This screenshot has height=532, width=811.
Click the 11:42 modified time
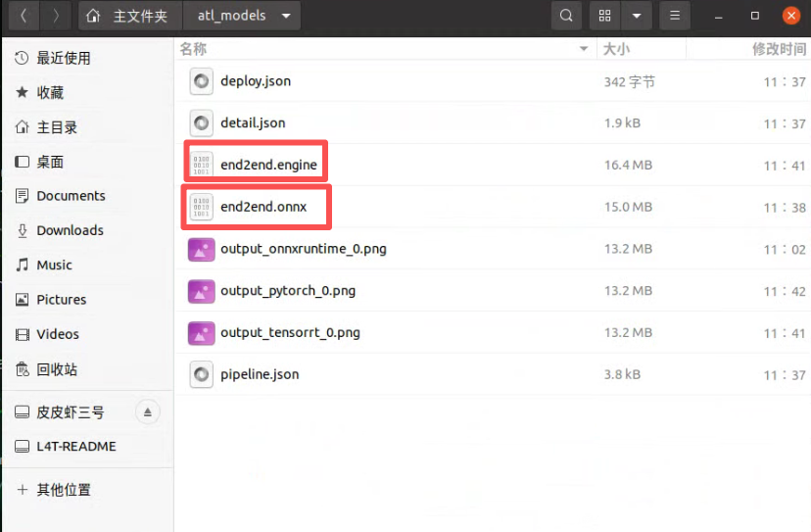(785, 291)
